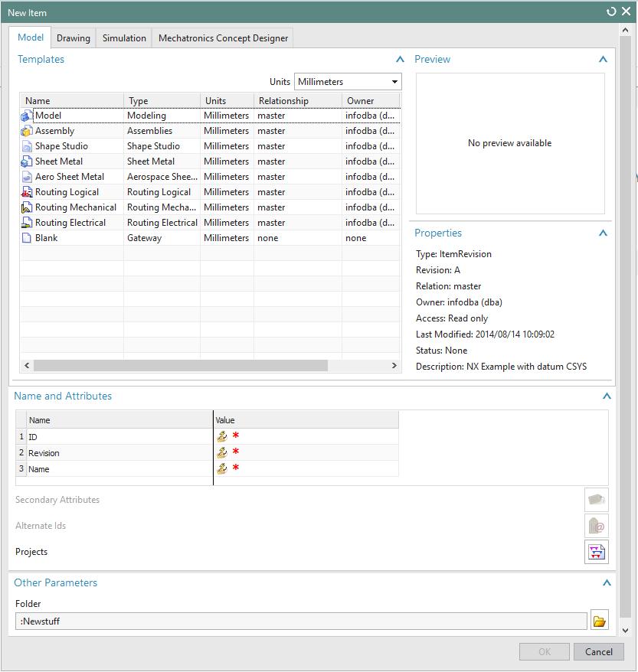This screenshot has height=672, width=638.
Task: Click the Routing Mechanical template icon
Action: pyautogui.click(x=27, y=207)
